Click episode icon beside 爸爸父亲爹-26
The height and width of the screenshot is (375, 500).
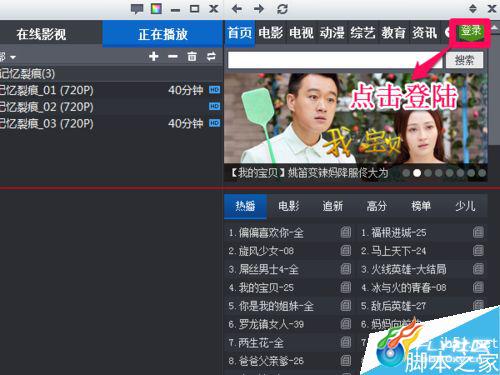346,360
